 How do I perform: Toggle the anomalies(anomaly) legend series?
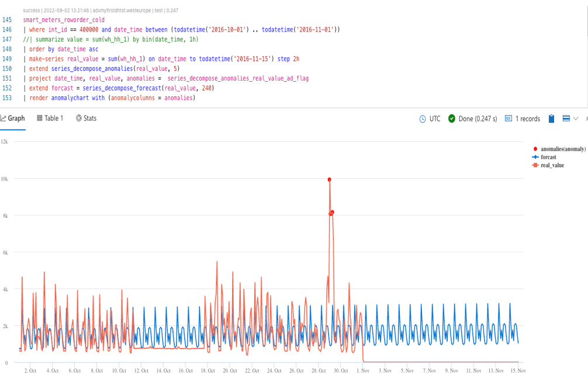point(559,149)
